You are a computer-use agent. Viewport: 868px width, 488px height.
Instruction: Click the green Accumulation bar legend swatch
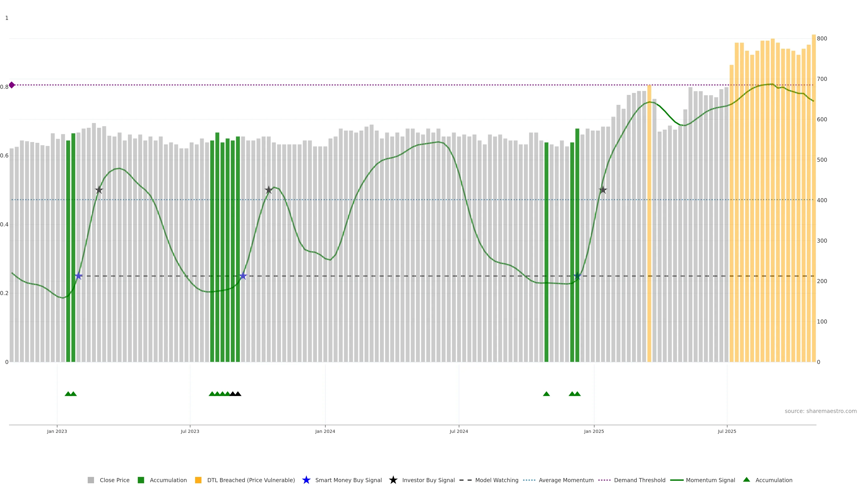pyautogui.click(x=141, y=480)
